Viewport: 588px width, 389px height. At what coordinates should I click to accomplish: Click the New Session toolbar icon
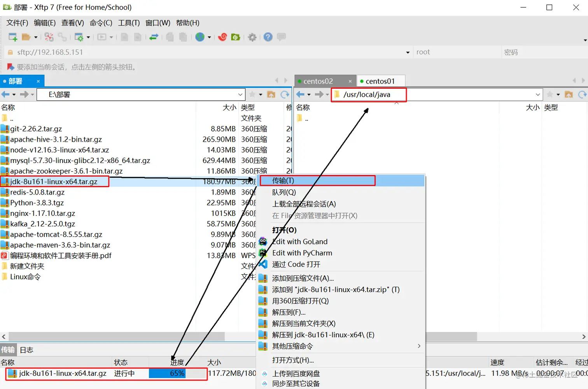[13, 37]
